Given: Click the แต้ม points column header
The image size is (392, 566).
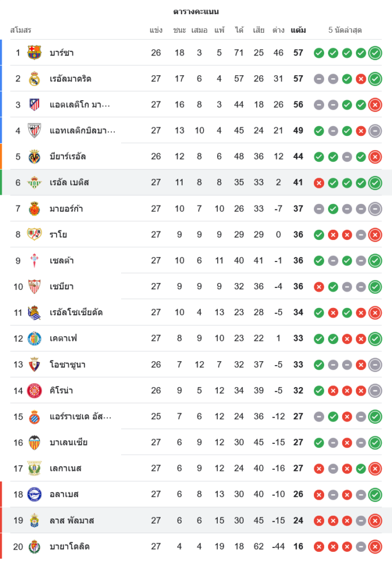Looking at the screenshot, I should pyautogui.click(x=298, y=30).
